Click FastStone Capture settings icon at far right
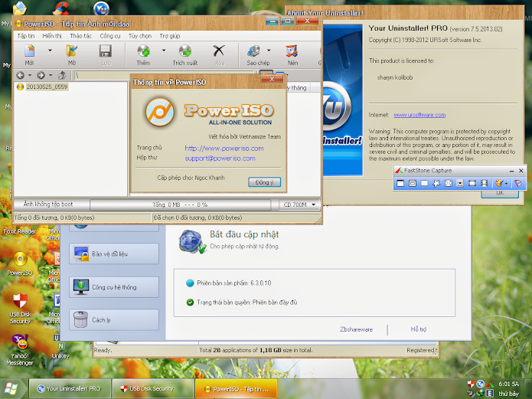Viewport: 532px width, 399px height. [517, 183]
